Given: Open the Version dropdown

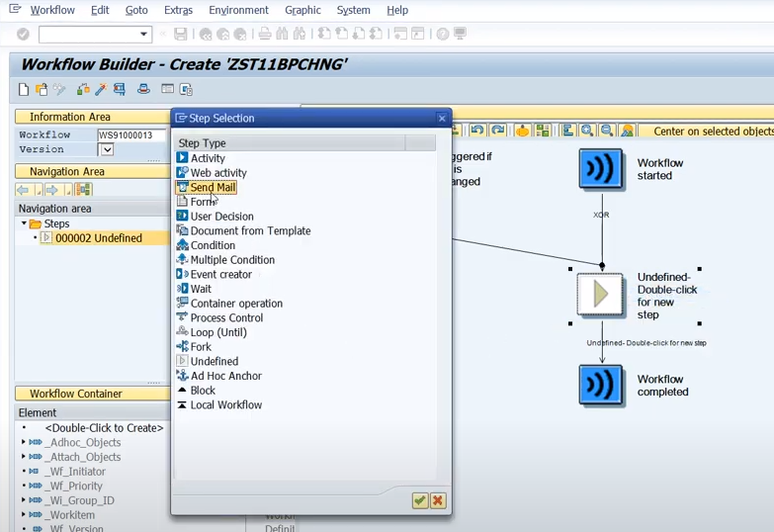Looking at the screenshot, I should (x=107, y=149).
